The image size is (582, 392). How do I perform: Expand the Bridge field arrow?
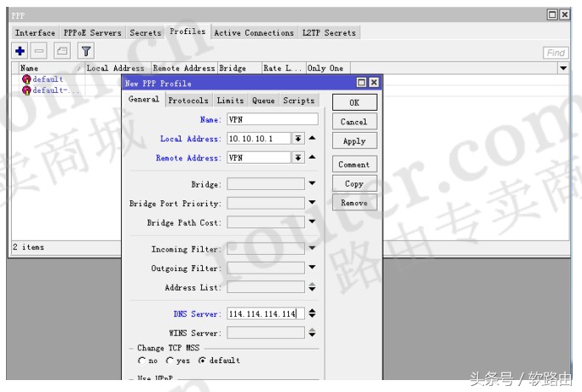click(312, 183)
